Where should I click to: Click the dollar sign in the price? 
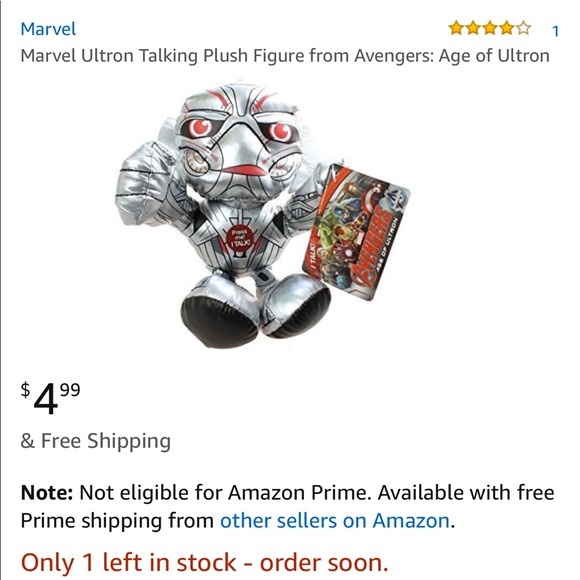(x=25, y=390)
